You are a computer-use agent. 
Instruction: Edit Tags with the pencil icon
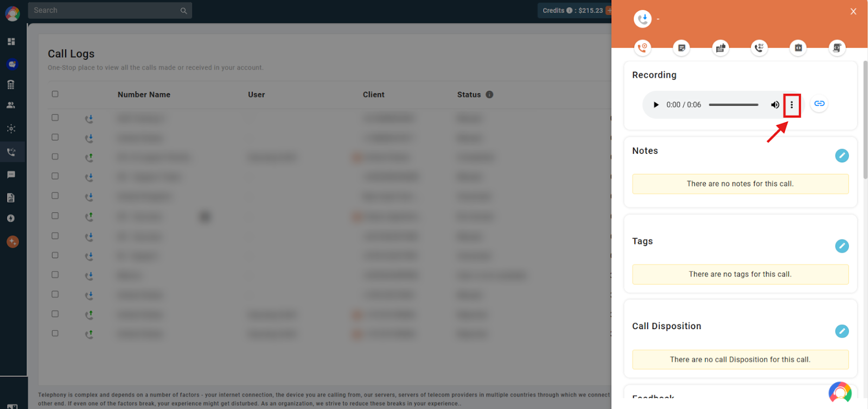coord(842,246)
